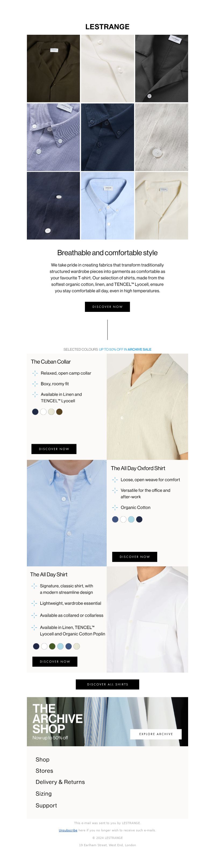Viewport: 215px width, 868px height.
Task: Choose the brown swatch for The Cuban Collar
Action: [x=59, y=412]
